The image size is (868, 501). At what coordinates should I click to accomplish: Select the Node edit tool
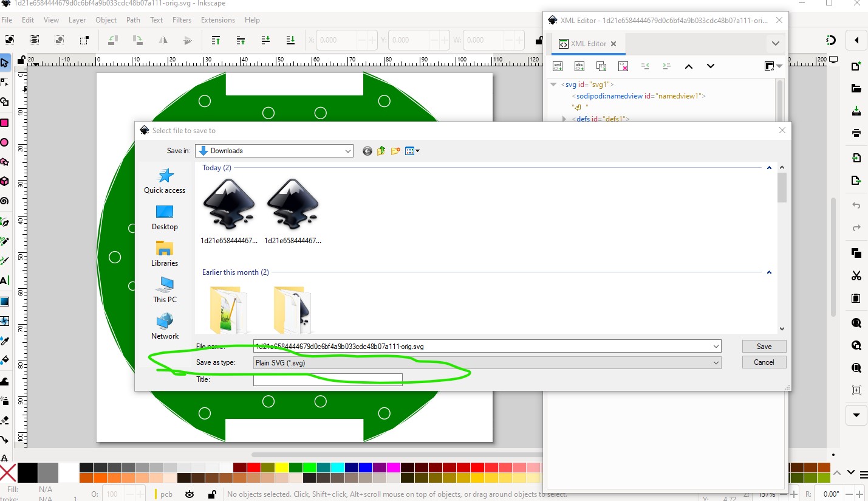4,82
